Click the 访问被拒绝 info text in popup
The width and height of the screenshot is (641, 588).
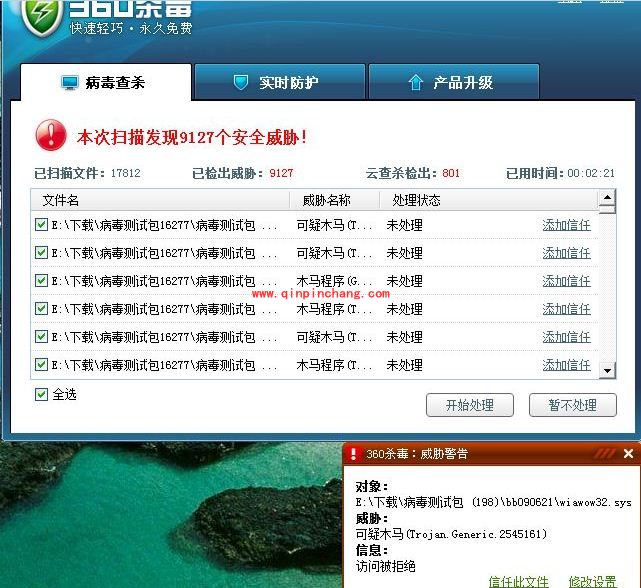pyautogui.click(x=385, y=566)
